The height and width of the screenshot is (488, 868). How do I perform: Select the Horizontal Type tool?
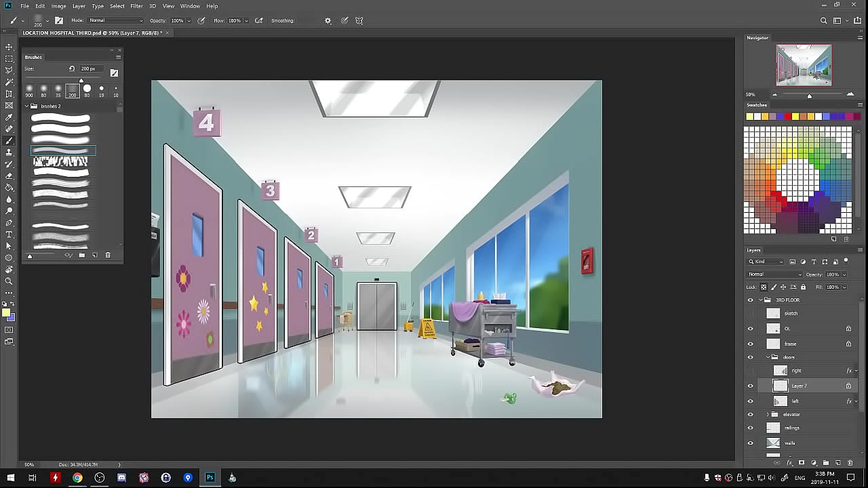tap(9, 235)
